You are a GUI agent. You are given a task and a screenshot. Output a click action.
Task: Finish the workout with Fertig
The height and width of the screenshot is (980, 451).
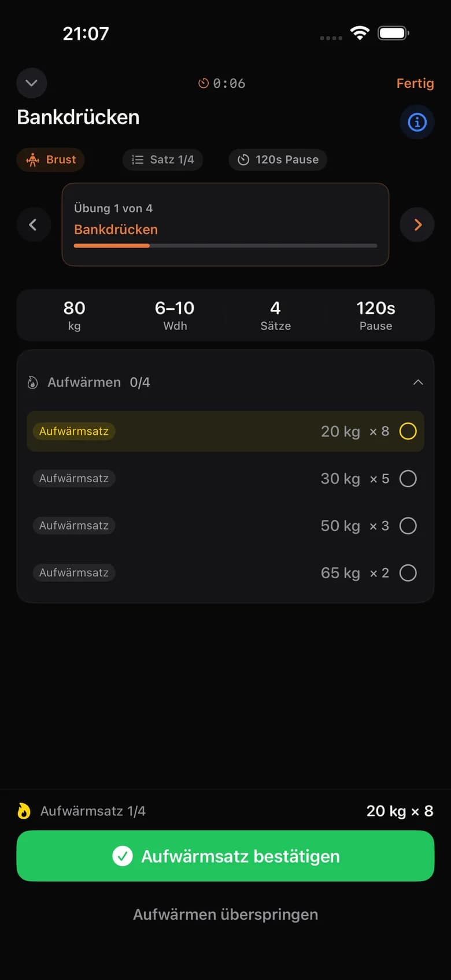(x=415, y=83)
